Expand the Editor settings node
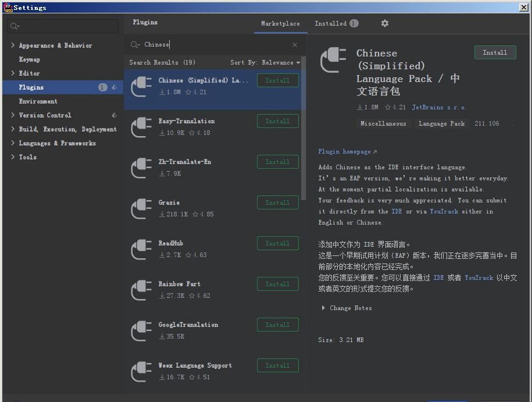This screenshot has height=402, width=532. pyautogui.click(x=13, y=73)
